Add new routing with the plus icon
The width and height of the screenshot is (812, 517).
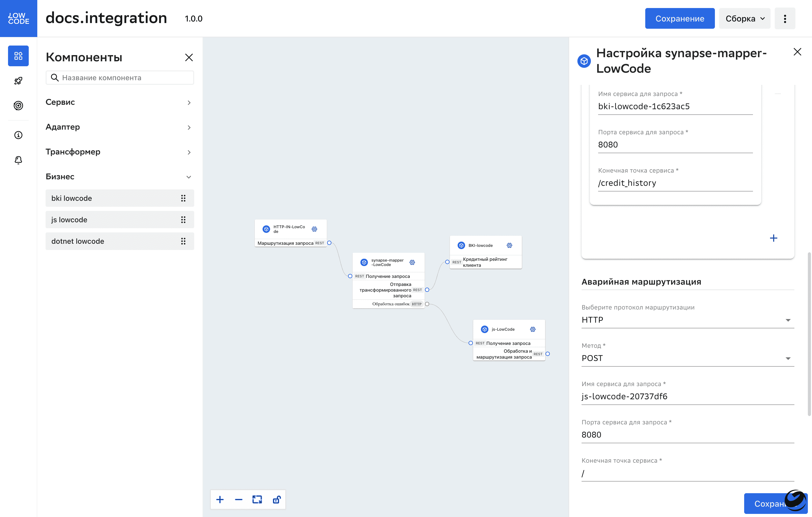[774, 238]
